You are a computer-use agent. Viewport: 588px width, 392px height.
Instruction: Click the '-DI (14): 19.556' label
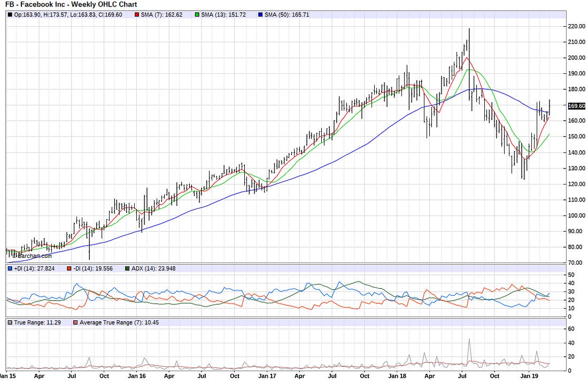coord(92,268)
